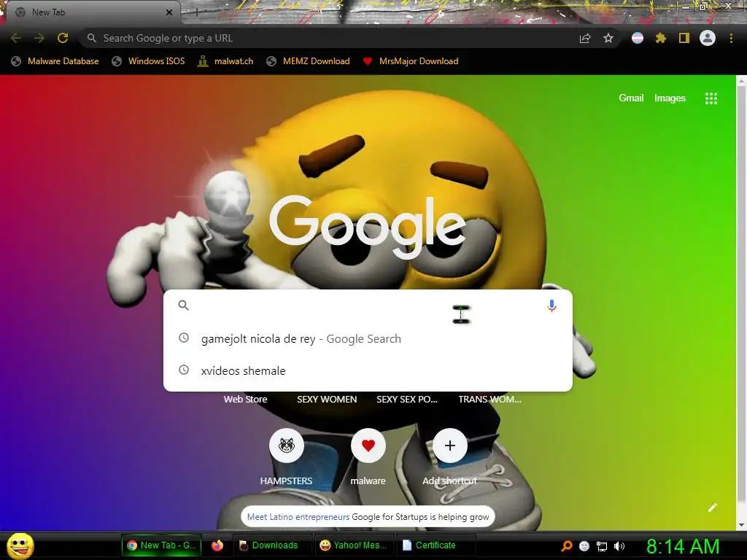Go back with the back arrow

16,38
